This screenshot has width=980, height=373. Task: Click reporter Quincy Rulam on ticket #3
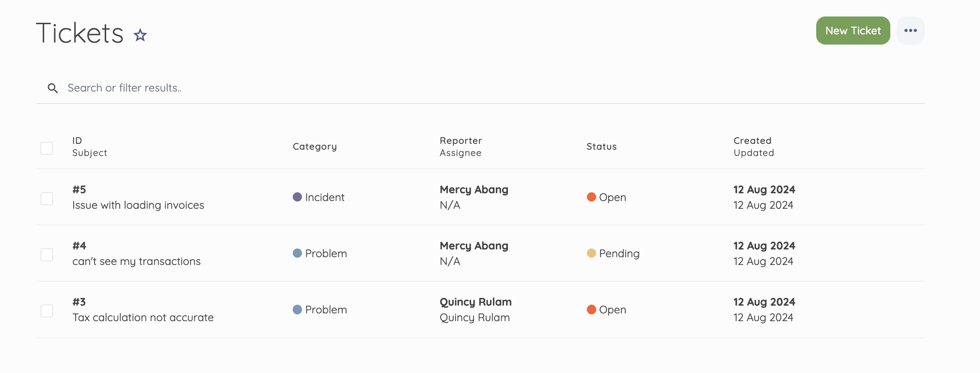[475, 302]
